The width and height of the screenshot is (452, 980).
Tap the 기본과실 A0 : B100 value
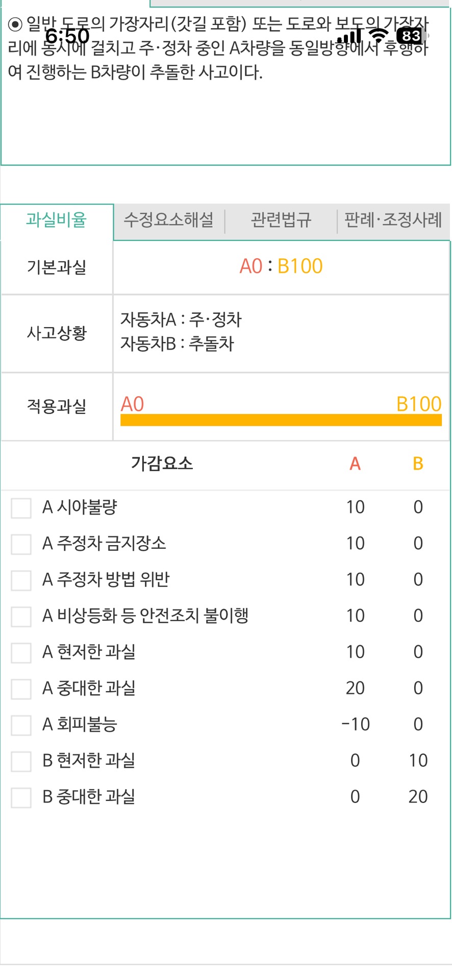[x=281, y=266]
